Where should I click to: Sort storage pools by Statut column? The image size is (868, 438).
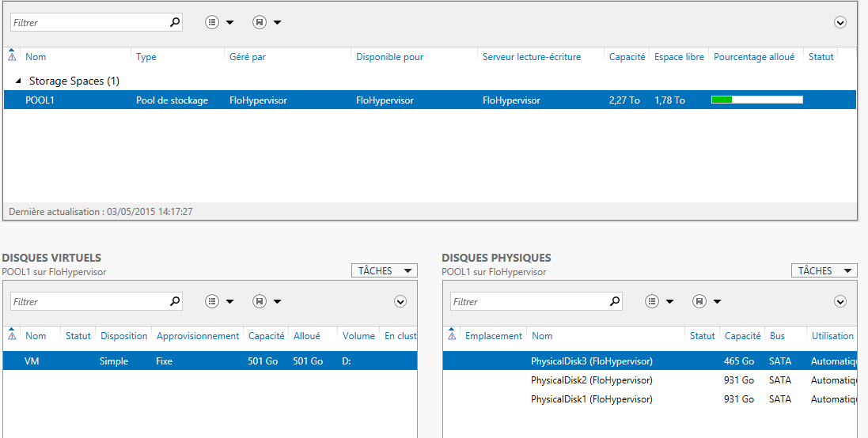821,57
